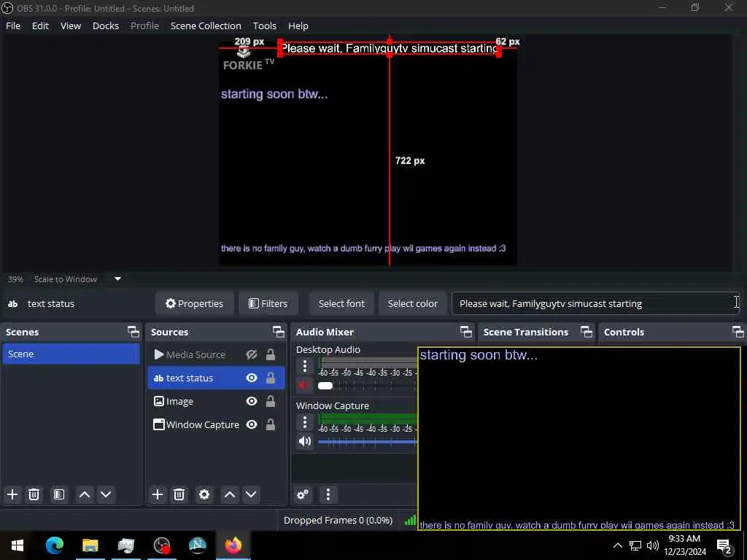
Task: Click the FORKIE TV logo in preview
Action: pyautogui.click(x=248, y=60)
